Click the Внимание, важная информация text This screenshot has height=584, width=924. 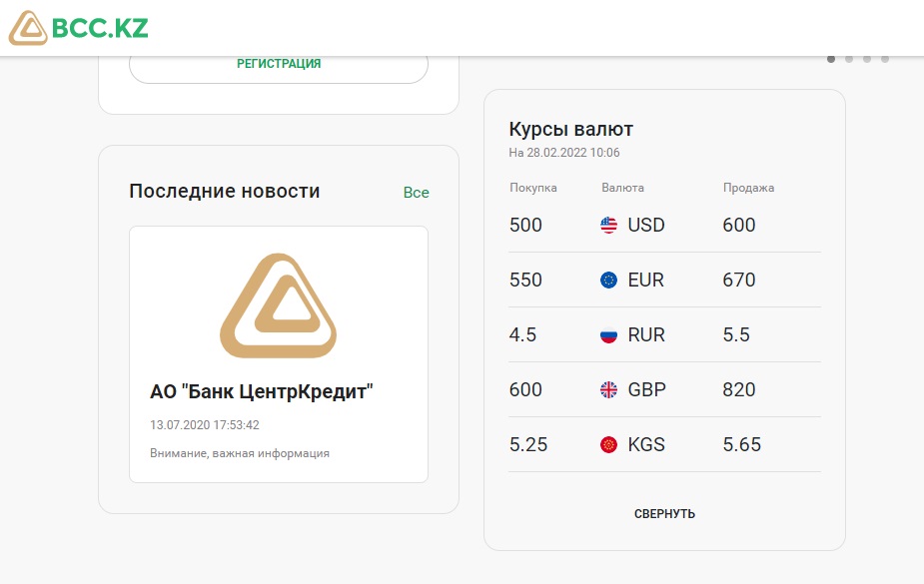(x=240, y=453)
